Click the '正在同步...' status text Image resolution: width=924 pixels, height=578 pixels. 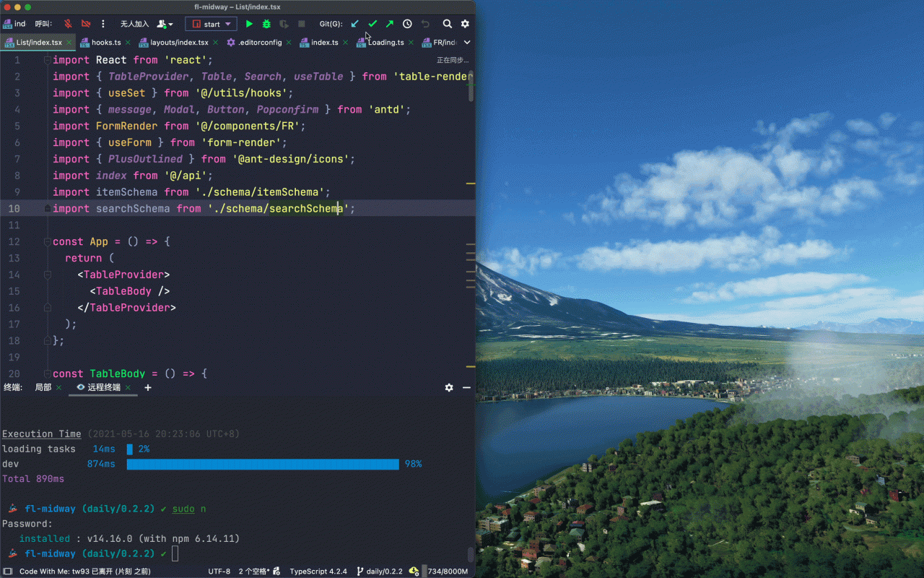[x=453, y=60]
